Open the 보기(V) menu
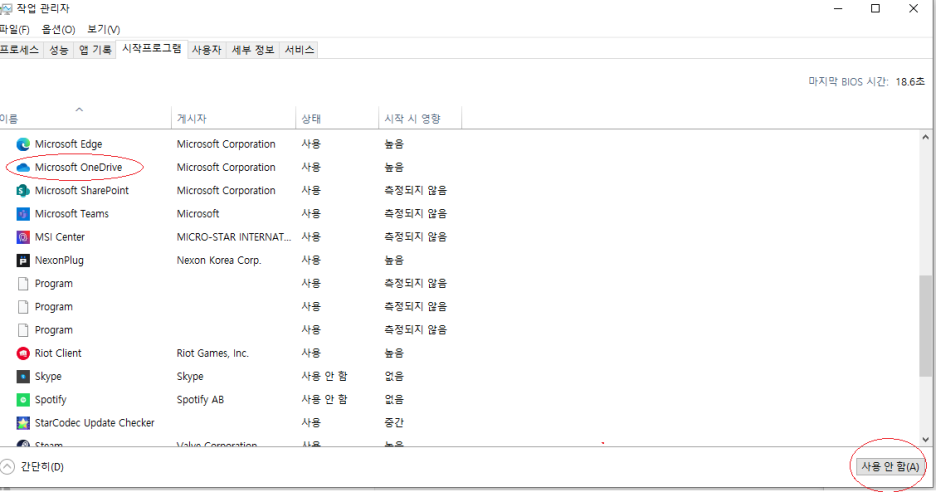The height and width of the screenshot is (492, 936). [x=103, y=29]
